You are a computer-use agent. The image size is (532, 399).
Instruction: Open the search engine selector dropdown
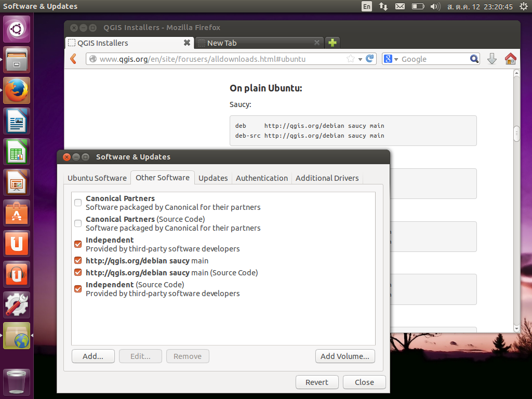(396, 59)
